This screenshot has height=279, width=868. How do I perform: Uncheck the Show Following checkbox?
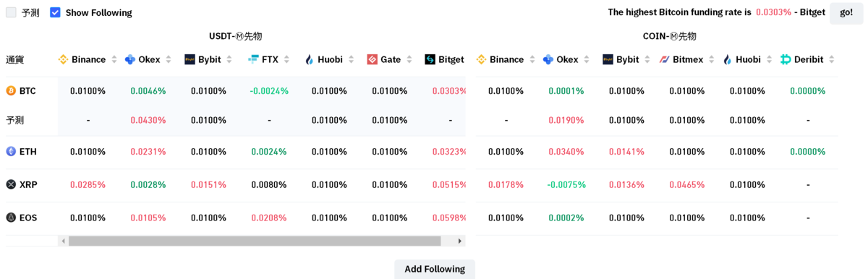coord(55,12)
